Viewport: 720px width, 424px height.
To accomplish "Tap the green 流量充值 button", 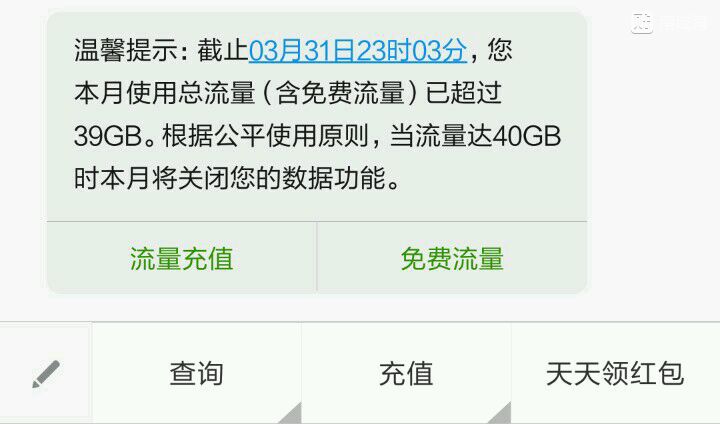I will pyautogui.click(x=181, y=258).
